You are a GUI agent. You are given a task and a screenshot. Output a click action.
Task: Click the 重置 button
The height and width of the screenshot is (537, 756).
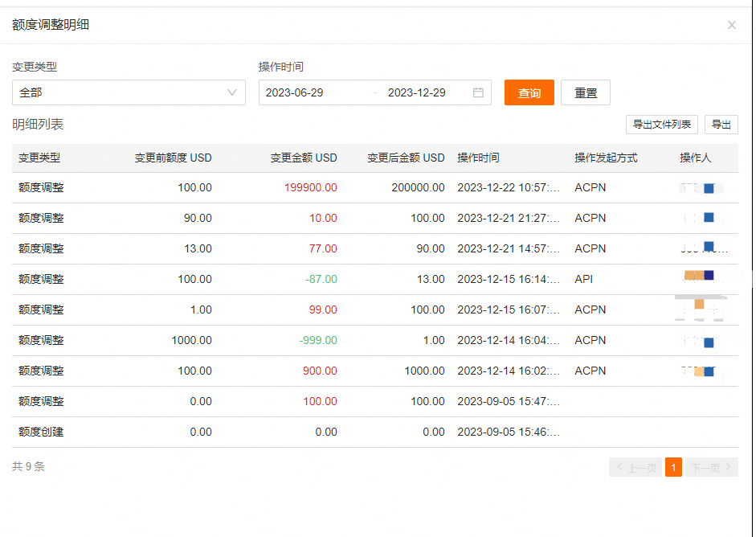tap(586, 92)
